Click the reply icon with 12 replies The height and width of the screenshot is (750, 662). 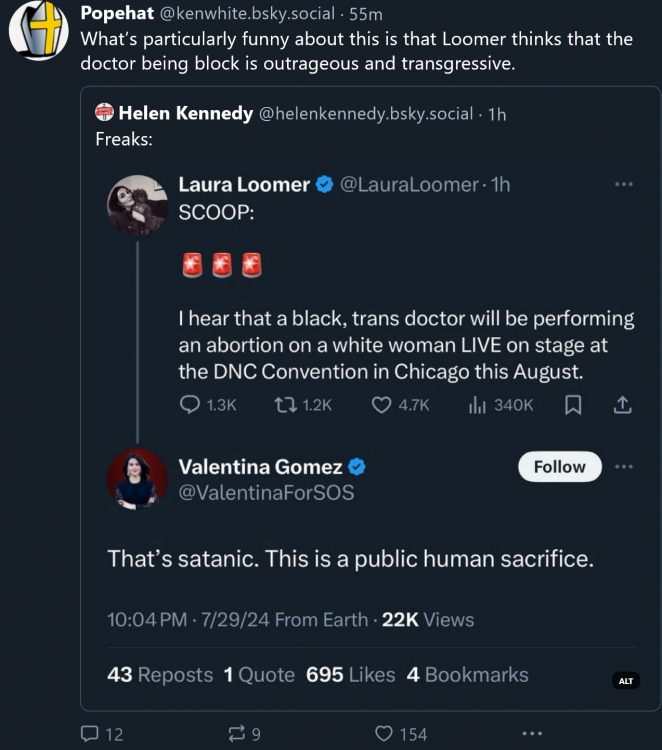coord(89,734)
